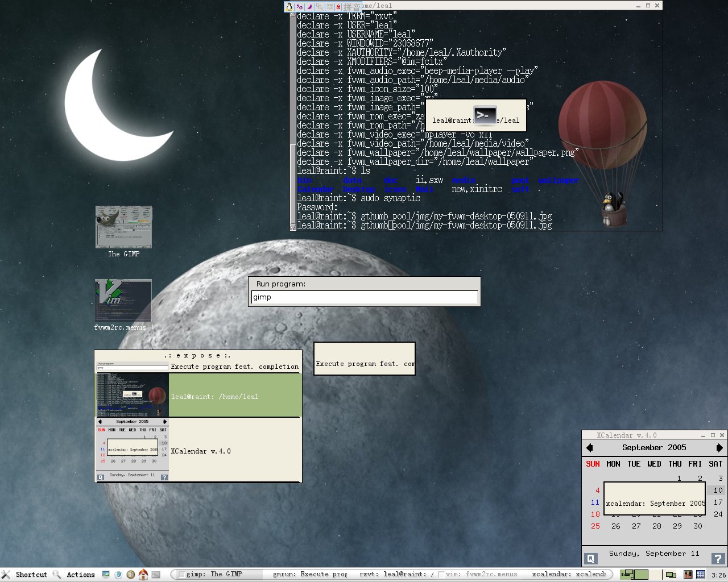
Task: Select day 30 in XCalendar
Action: point(698,526)
